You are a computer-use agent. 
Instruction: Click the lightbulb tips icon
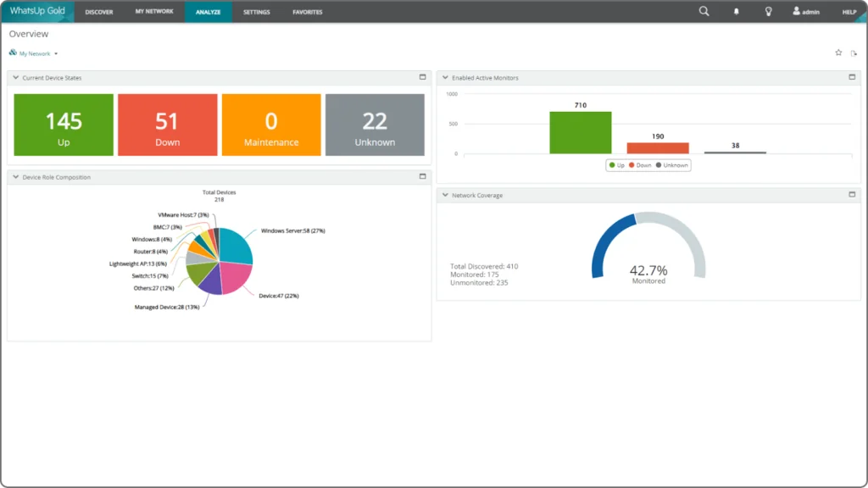769,12
